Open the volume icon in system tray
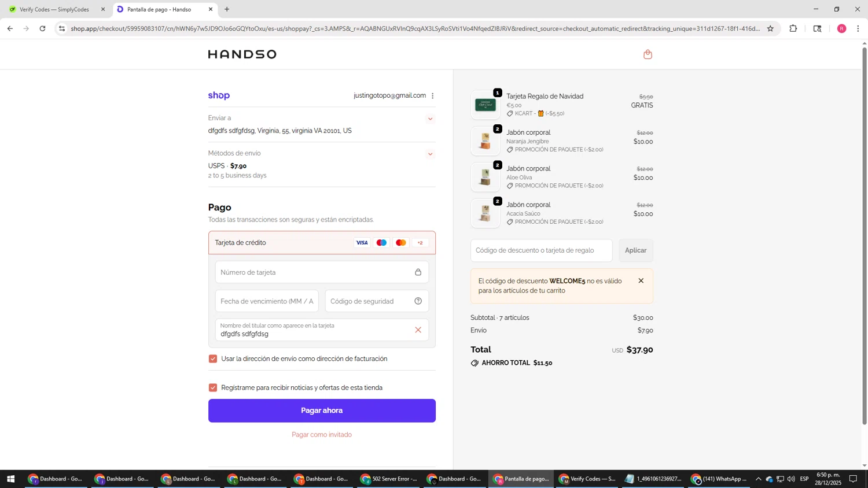Viewport: 868px width, 488px height. coord(791,479)
